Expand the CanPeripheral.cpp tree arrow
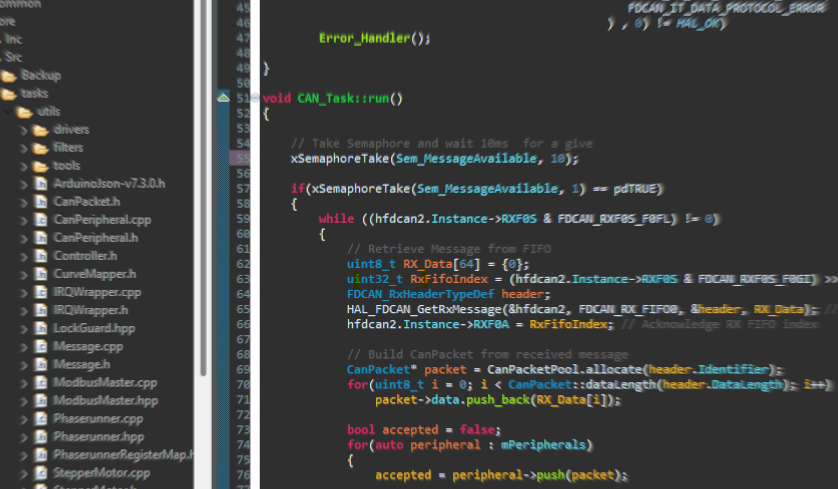 tap(25, 220)
